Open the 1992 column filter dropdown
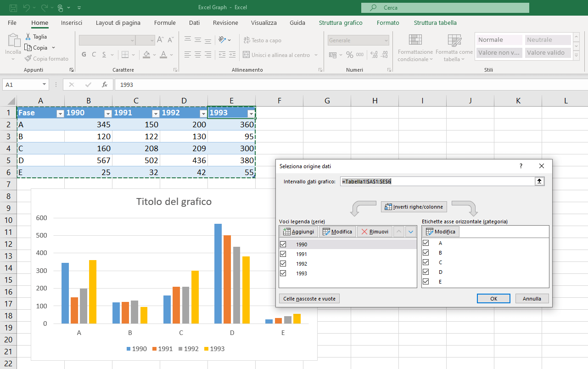The width and height of the screenshot is (588, 369). pyautogui.click(x=203, y=114)
